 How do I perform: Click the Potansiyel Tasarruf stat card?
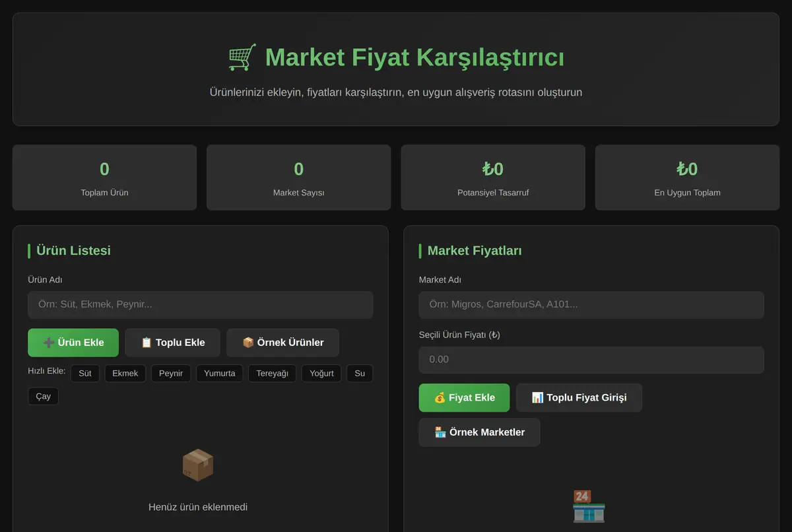click(x=493, y=178)
